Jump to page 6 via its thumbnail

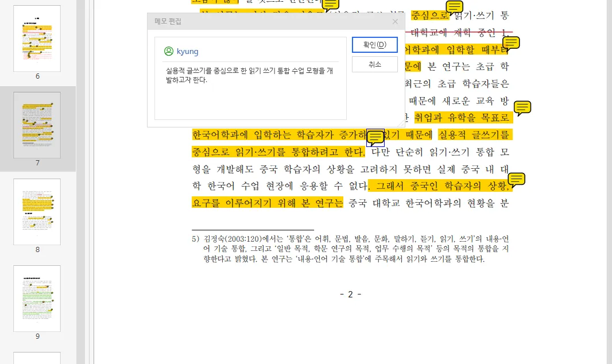click(37, 38)
